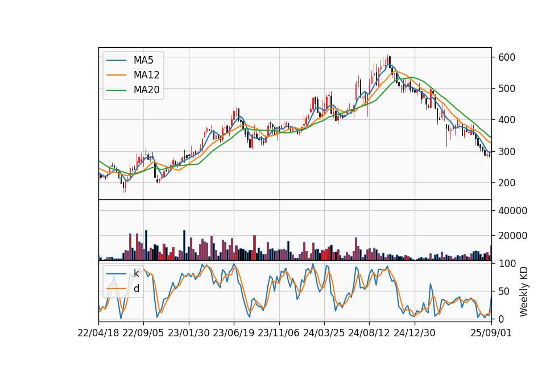The height and width of the screenshot is (392, 546).
Task: Click the 500 price axis label
Action: (507, 89)
